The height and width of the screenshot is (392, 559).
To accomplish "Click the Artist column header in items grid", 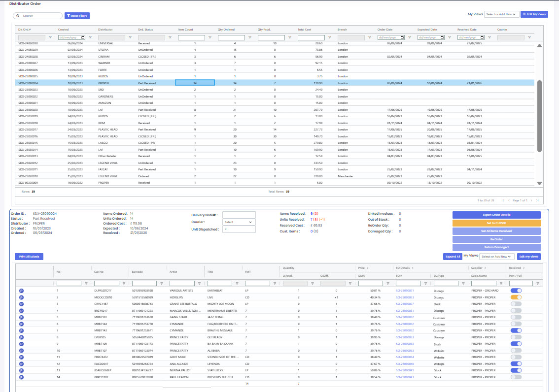I will pos(173,271).
